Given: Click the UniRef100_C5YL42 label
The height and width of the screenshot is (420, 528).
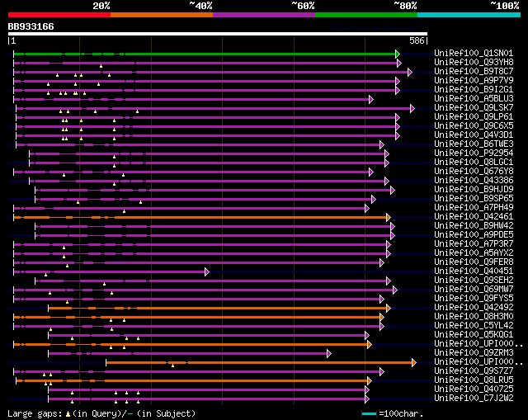Looking at the screenshot, I should [x=474, y=326].
